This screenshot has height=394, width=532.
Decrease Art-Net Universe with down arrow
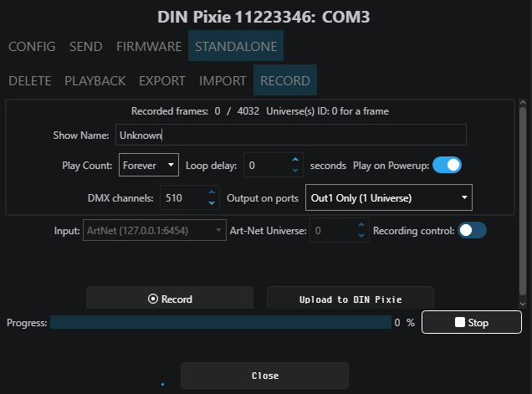pos(361,236)
